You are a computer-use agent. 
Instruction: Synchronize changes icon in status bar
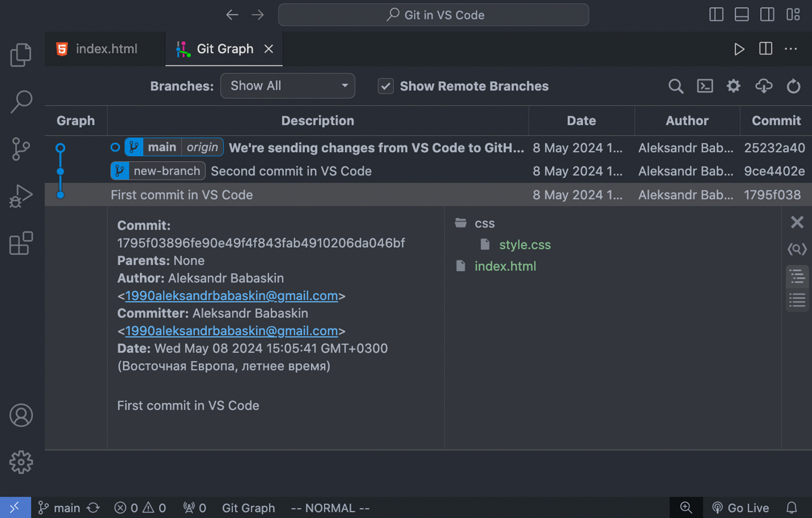(93, 508)
